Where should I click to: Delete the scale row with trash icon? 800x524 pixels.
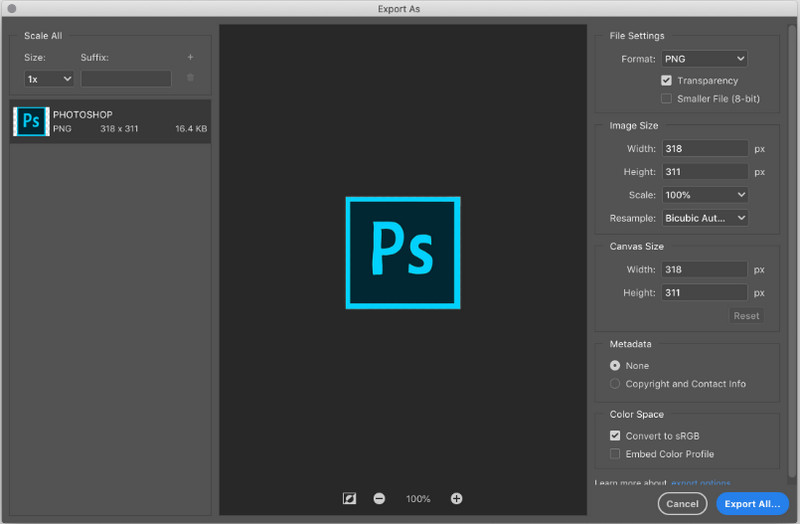pyautogui.click(x=190, y=78)
